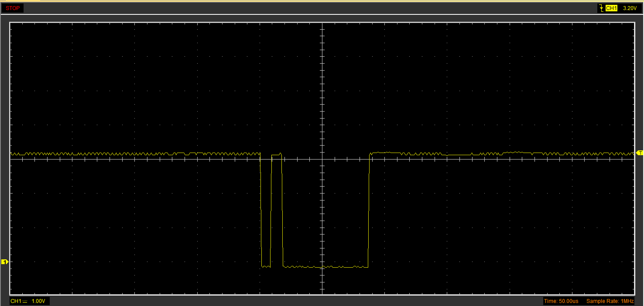Viewport: 644px width, 306px height.
Task: Click the yellow trace right of the pulses
Action: click(502, 153)
